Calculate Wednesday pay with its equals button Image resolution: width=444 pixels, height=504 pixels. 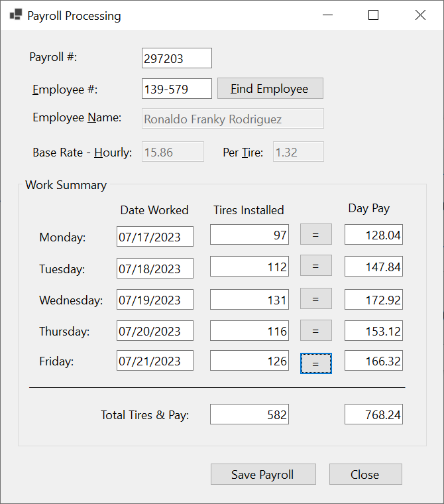point(316,298)
